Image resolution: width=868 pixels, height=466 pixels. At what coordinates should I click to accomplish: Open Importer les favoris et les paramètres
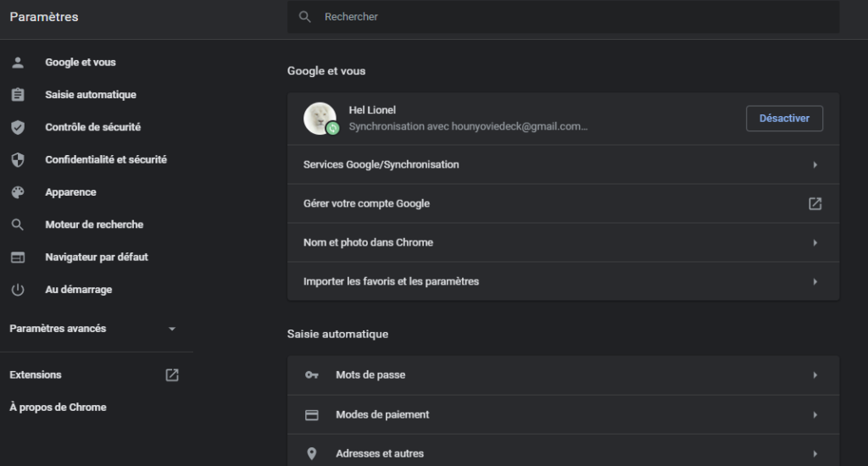point(563,281)
